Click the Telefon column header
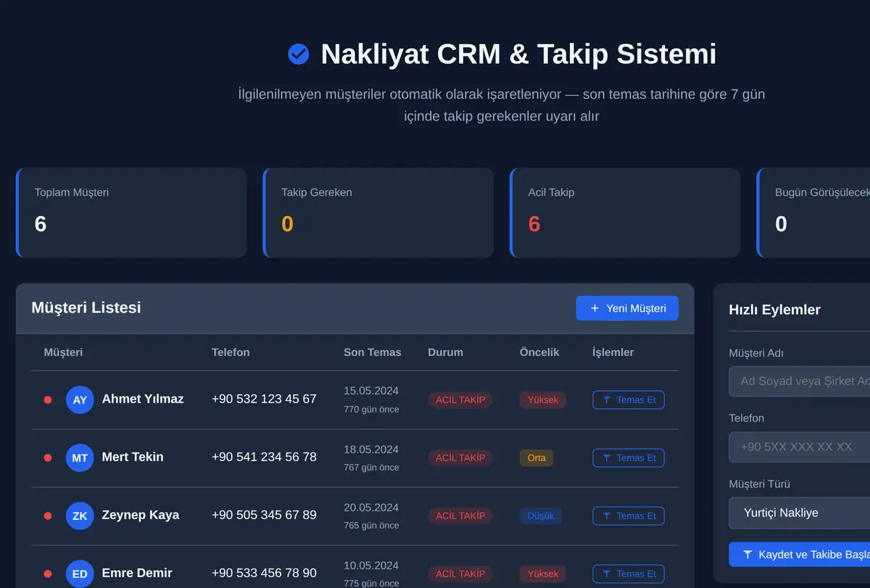870x588 pixels. coord(231,352)
